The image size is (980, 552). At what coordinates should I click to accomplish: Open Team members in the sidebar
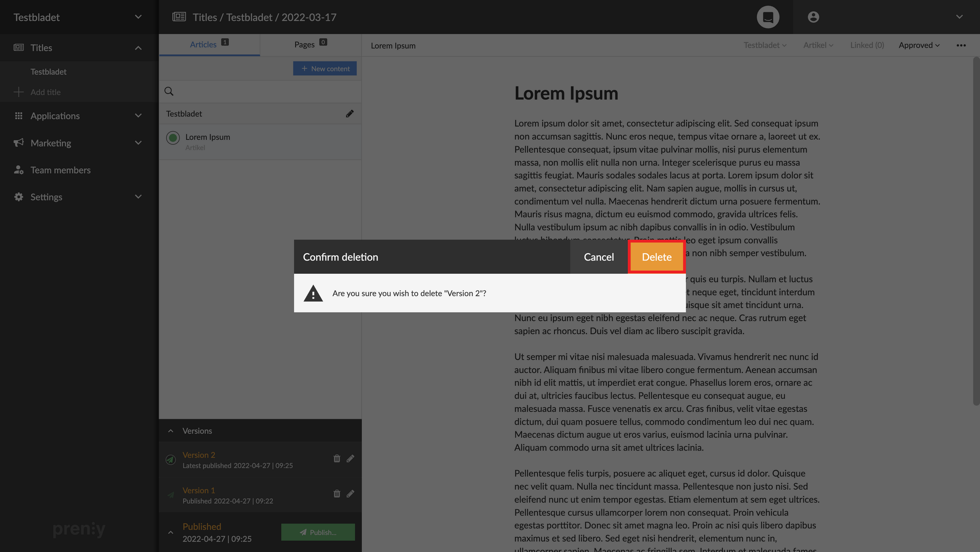pos(60,170)
